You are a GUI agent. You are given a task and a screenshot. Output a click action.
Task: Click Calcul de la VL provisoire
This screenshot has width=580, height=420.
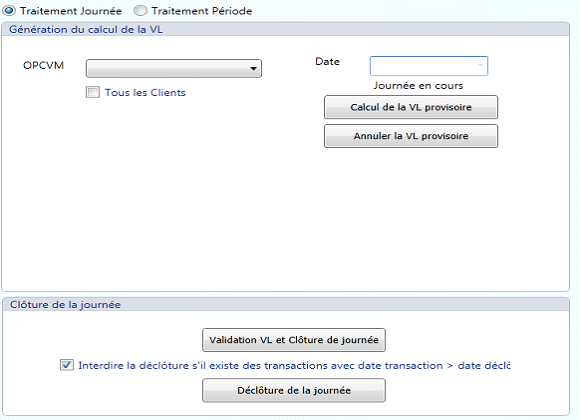click(x=411, y=107)
